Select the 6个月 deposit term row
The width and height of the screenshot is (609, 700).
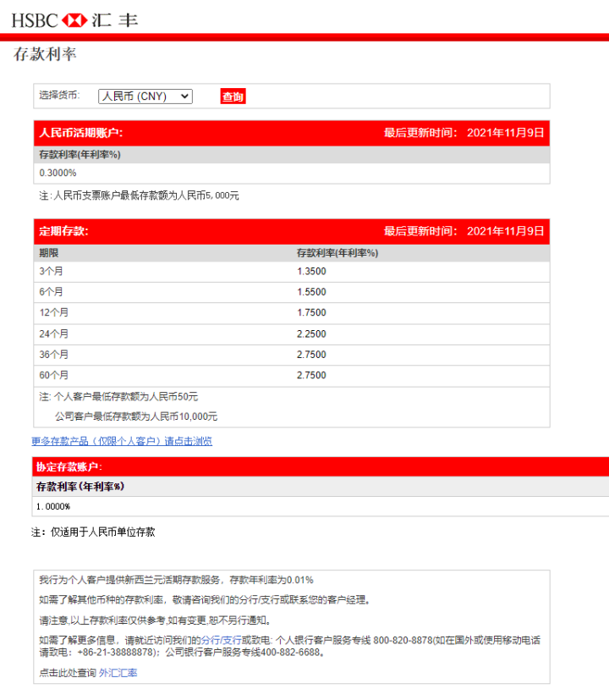(292, 292)
